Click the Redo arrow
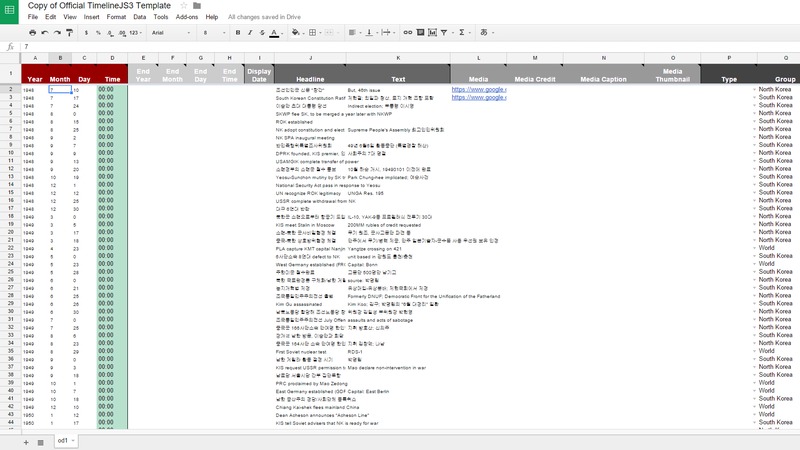800x450 pixels. [57, 33]
